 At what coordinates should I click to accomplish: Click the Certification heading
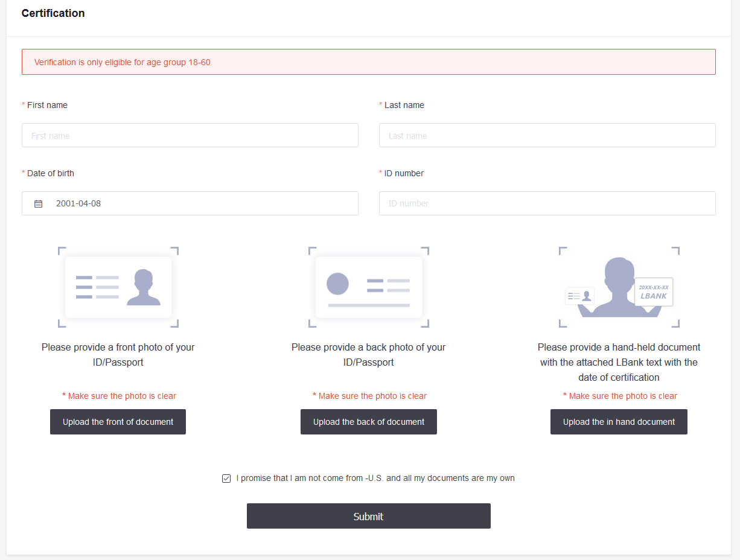[53, 13]
